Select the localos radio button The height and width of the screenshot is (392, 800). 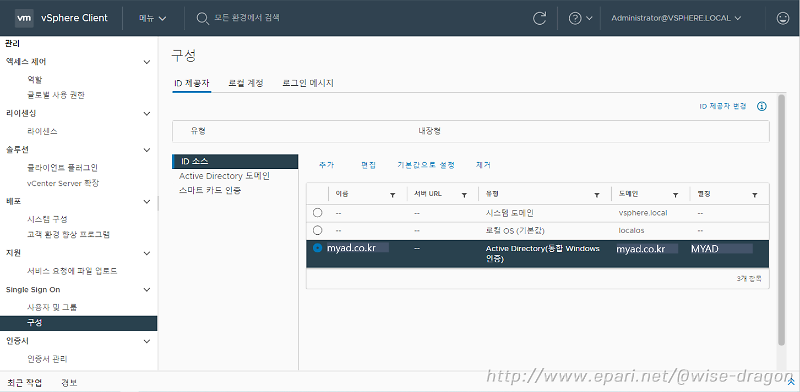[x=317, y=230]
